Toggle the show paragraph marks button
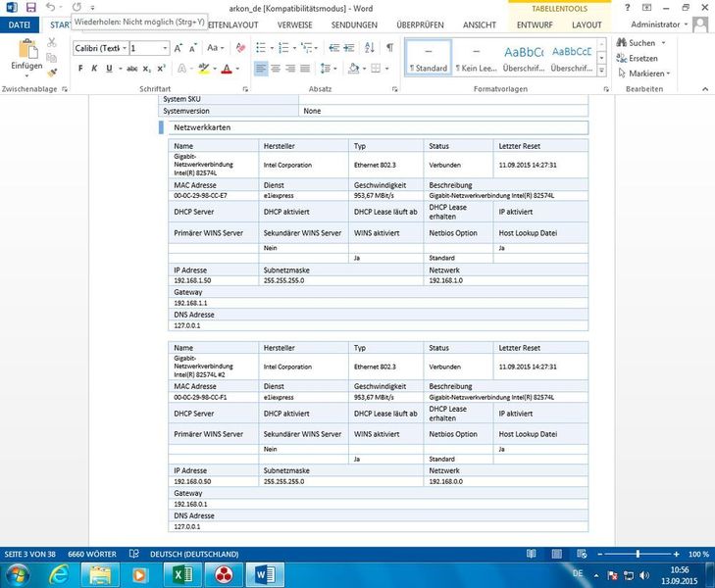This screenshot has width=715, height=588. [389, 47]
